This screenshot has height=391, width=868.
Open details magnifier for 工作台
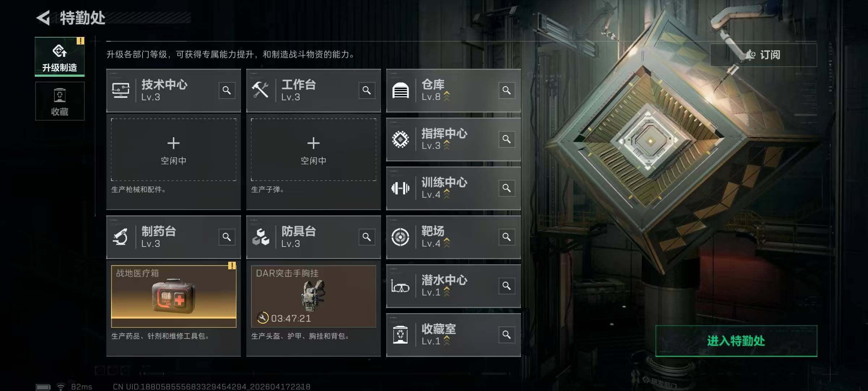pos(367,90)
